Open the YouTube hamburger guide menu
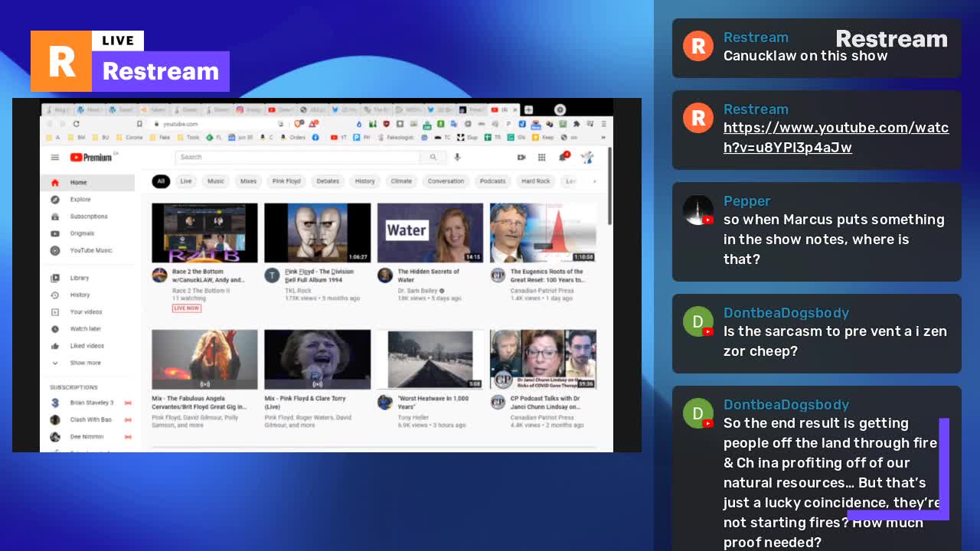The width and height of the screenshot is (980, 551). click(x=55, y=158)
